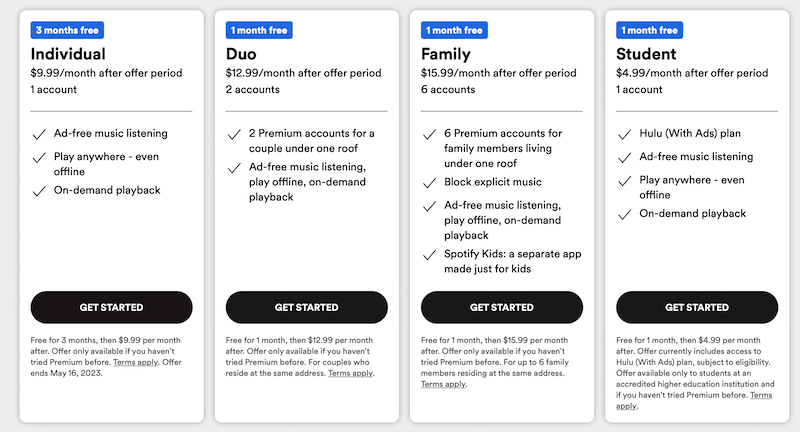Click the checkmark beside Student's Play anywhere feature
The image size is (800, 432).
click(x=624, y=181)
